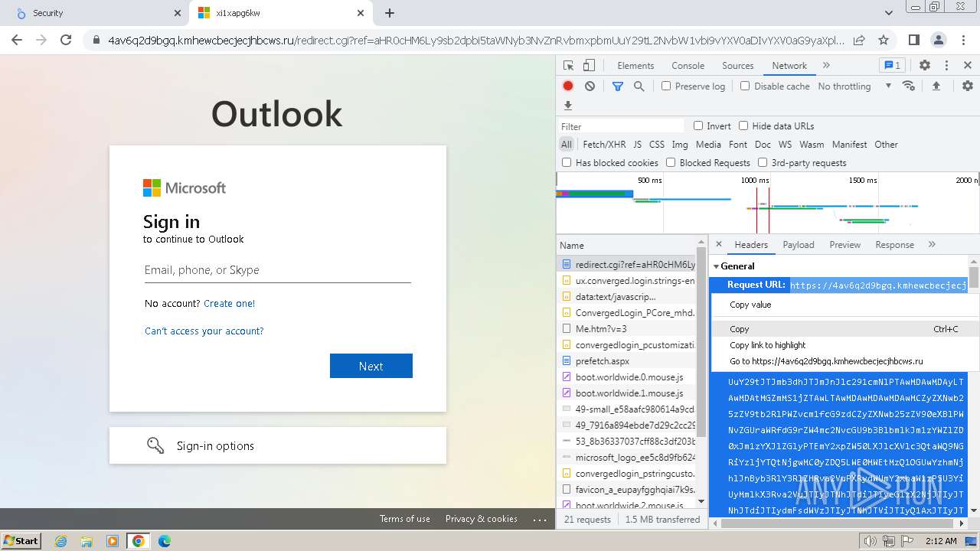
Task: Click Can't access your account? link
Action: click(x=204, y=331)
